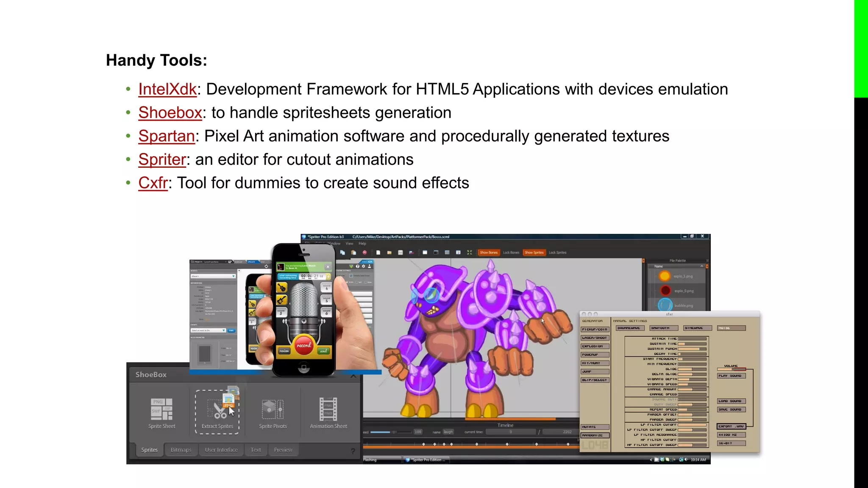Screen dimensions: 868x488
Task: Sort the File Palette by Name column arrow
Action: 702,266
